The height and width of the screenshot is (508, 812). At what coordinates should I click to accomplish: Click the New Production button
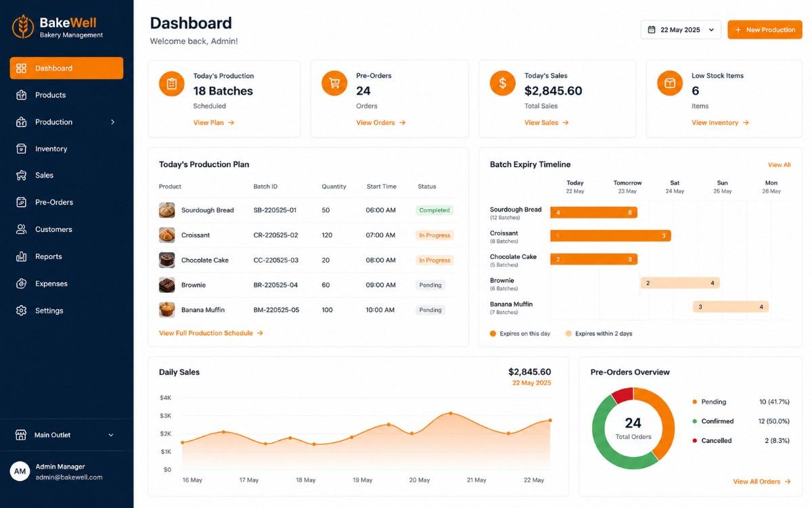click(765, 30)
